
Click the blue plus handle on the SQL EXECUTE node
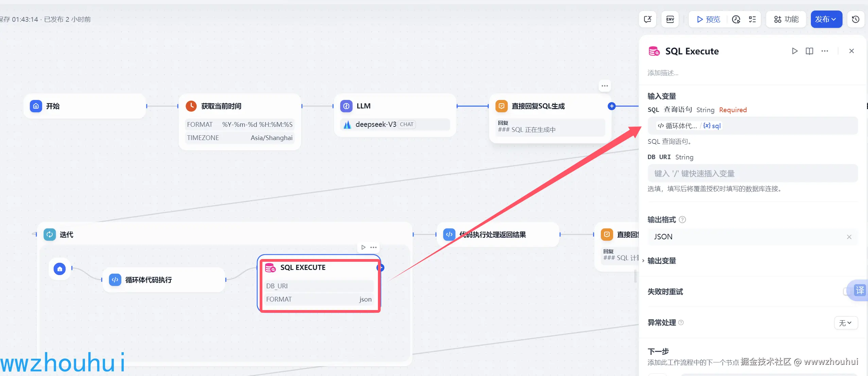click(x=381, y=268)
